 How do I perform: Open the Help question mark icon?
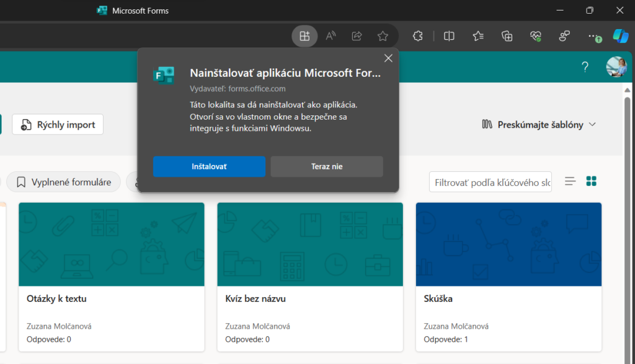[x=585, y=67]
